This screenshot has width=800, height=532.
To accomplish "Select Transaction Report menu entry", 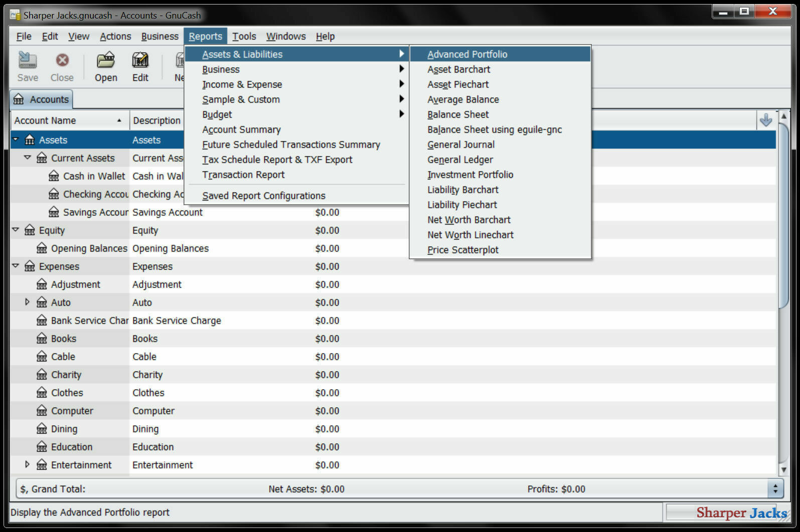I will pyautogui.click(x=296, y=174).
